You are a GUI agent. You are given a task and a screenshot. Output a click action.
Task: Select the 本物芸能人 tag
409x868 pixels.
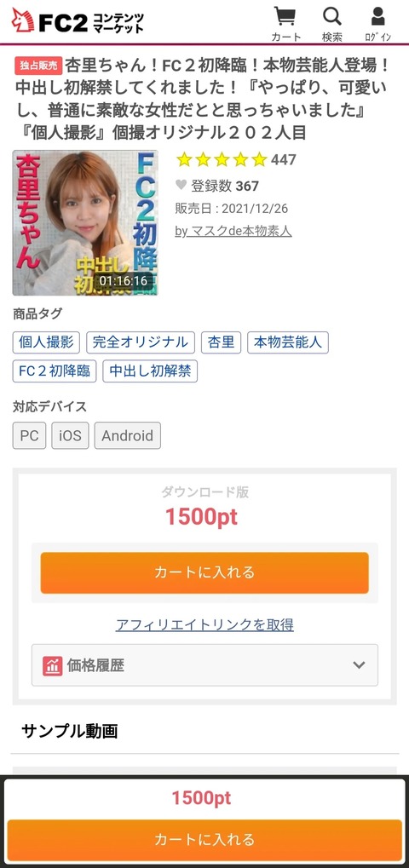288,342
